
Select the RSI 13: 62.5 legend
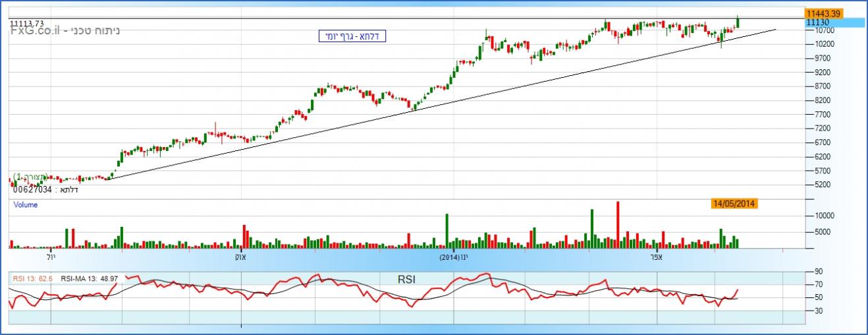(32, 279)
